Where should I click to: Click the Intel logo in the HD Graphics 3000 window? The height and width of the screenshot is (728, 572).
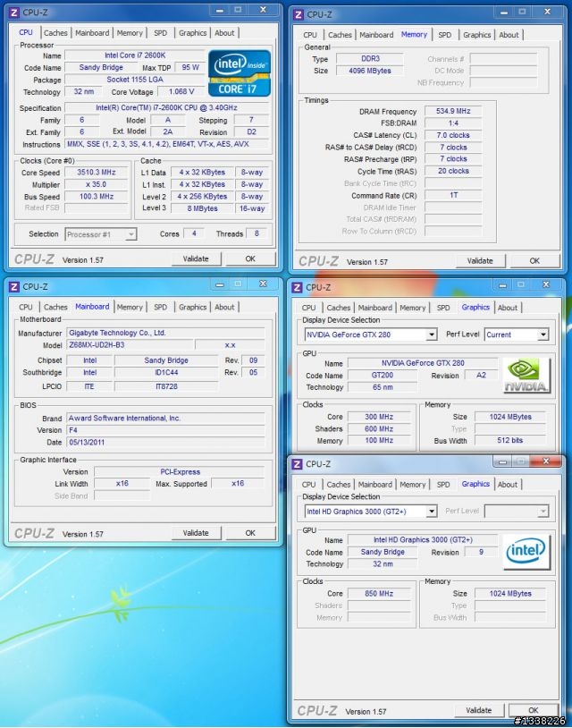526,552
